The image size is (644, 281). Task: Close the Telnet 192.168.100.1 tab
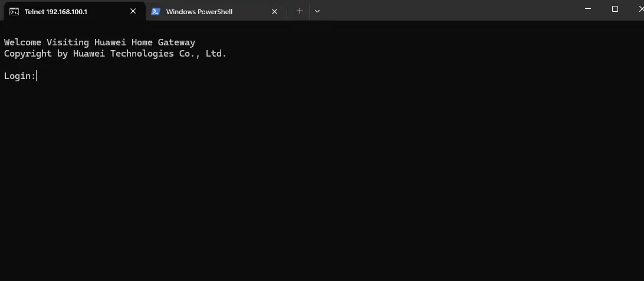pyautogui.click(x=133, y=11)
